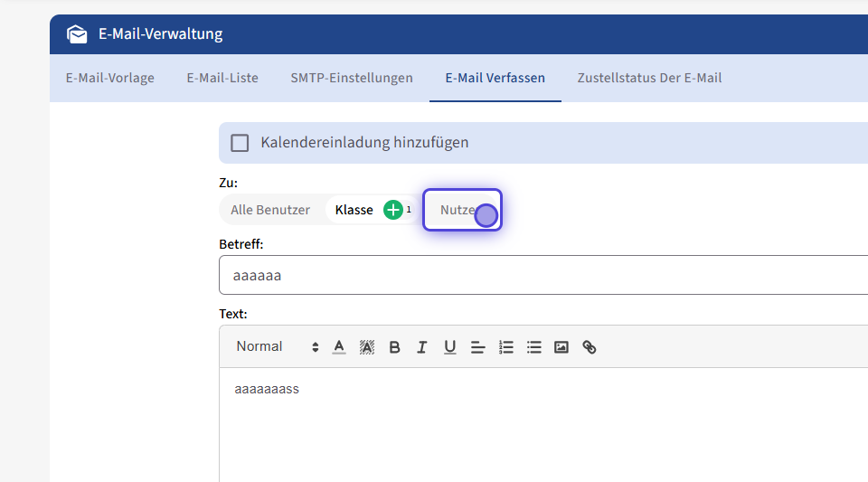Go to Zustellstatus Der E-Mail tab
This screenshot has height=482, width=868.
[x=649, y=78]
